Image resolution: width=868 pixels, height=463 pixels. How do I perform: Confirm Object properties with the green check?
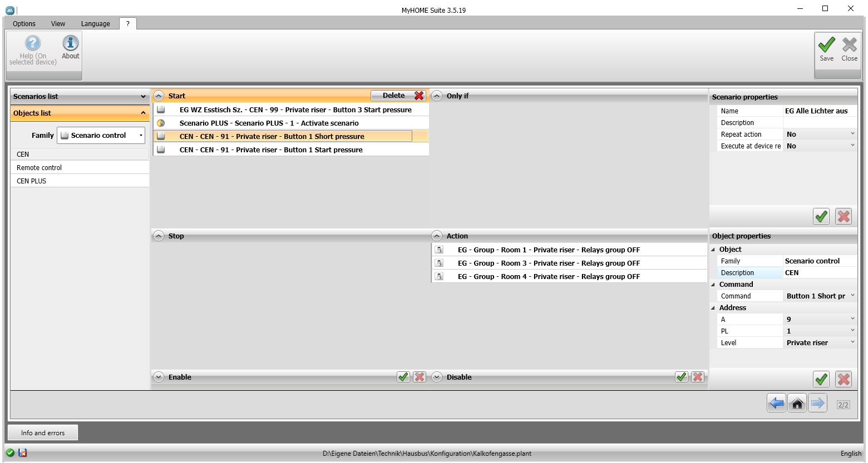coord(821,379)
